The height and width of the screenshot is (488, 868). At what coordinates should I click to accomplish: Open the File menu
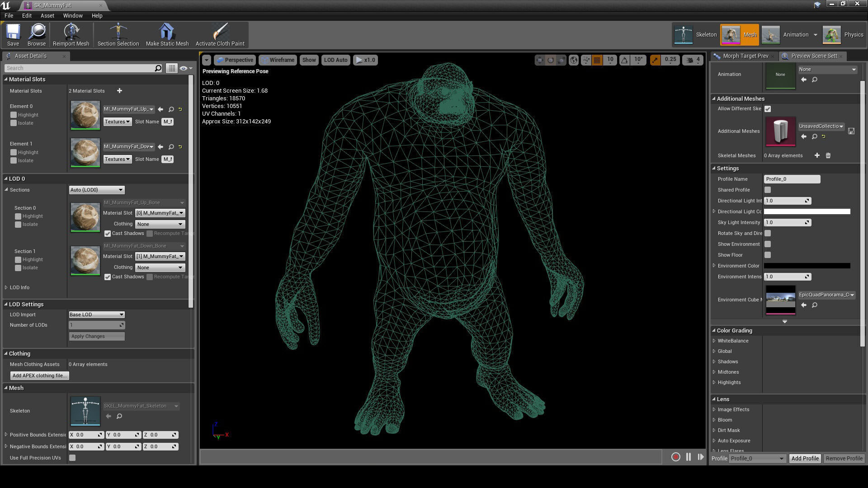9,15
